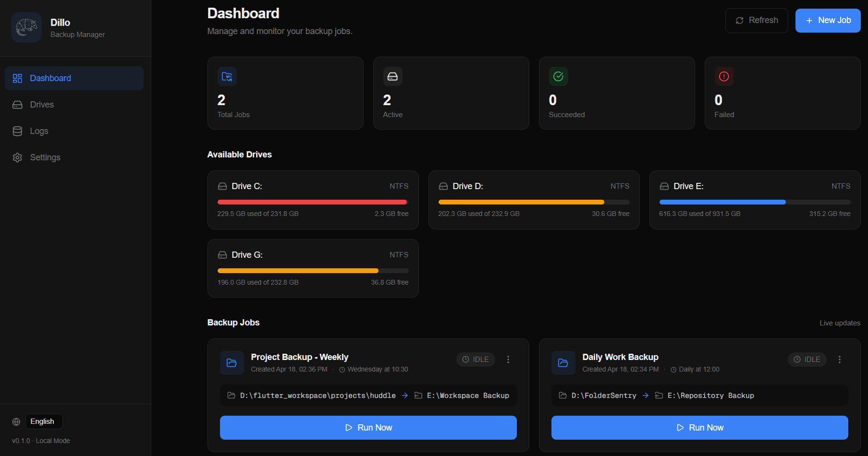Click the green Succeeded checkmark icon

(x=558, y=76)
